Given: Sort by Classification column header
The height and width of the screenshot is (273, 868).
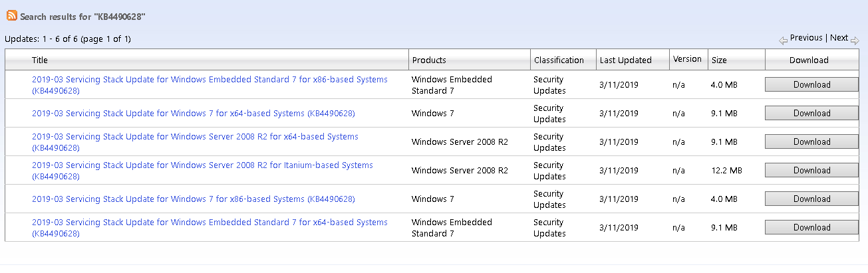Looking at the screenshot, I should point(559,60).
